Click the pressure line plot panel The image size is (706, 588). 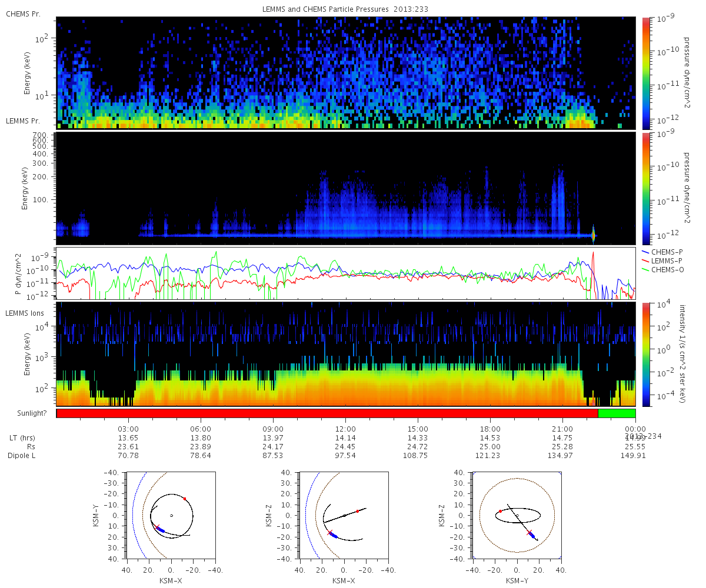click(x=345, y=274)
